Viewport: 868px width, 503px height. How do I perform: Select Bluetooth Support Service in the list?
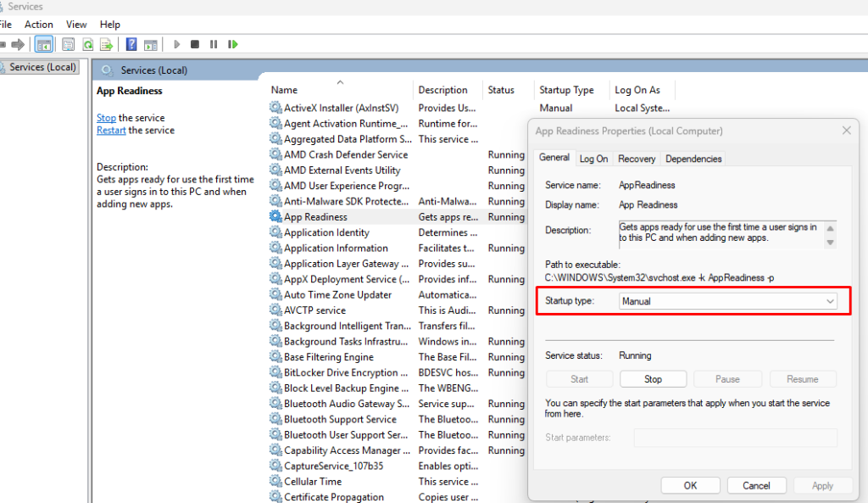340,419
